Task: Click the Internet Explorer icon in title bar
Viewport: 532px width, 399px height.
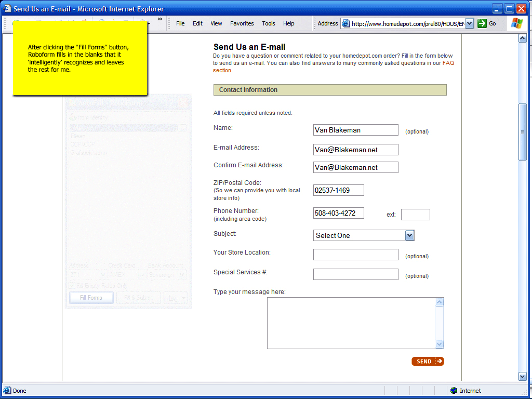Action: [x=7, y=8]
